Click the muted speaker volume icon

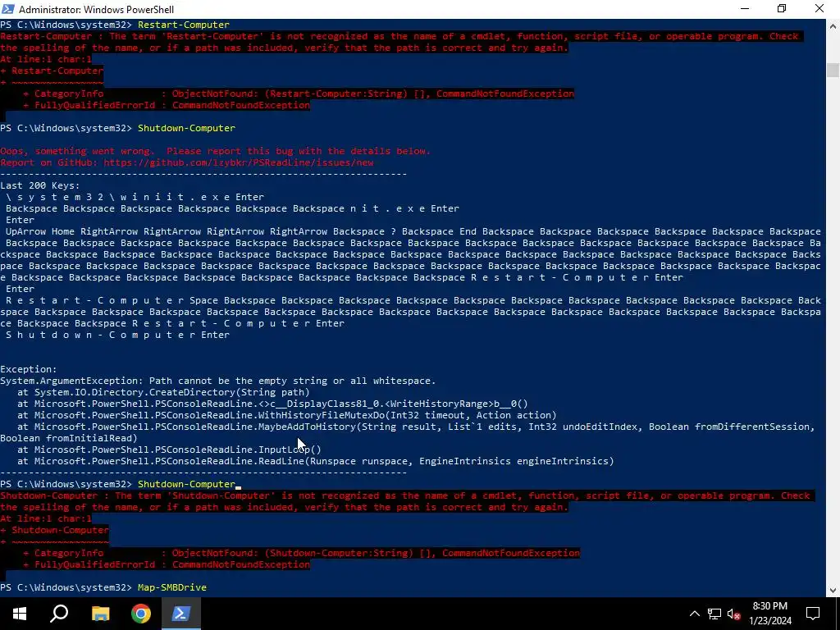734,614
